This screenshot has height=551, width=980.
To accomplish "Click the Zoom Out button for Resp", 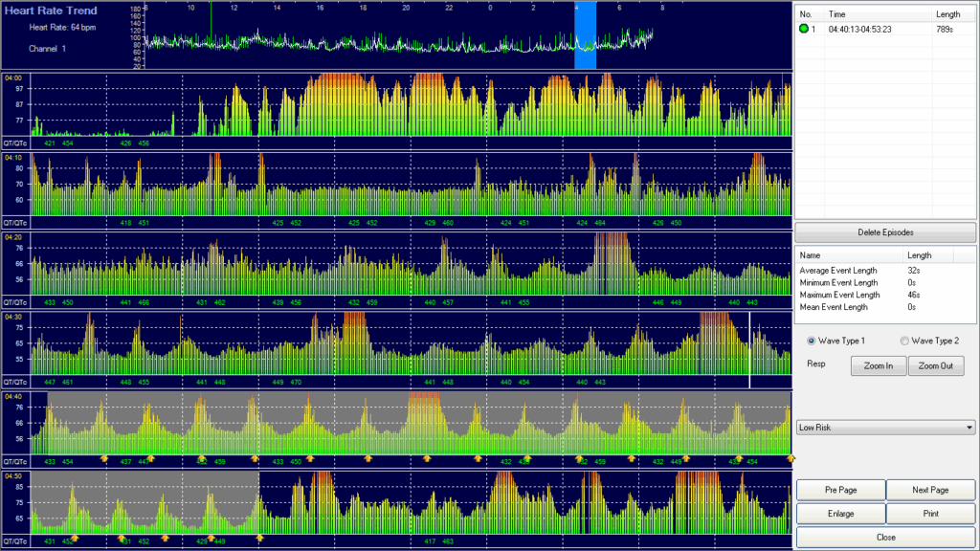I will pos(936,366).
